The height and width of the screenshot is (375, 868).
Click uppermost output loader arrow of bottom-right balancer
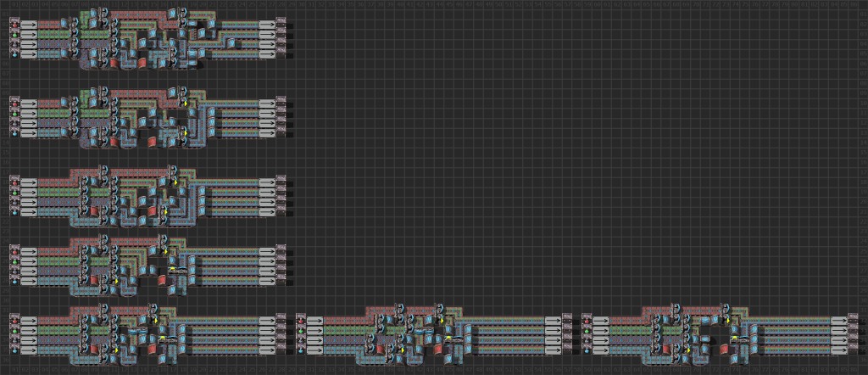pos(838,322)
